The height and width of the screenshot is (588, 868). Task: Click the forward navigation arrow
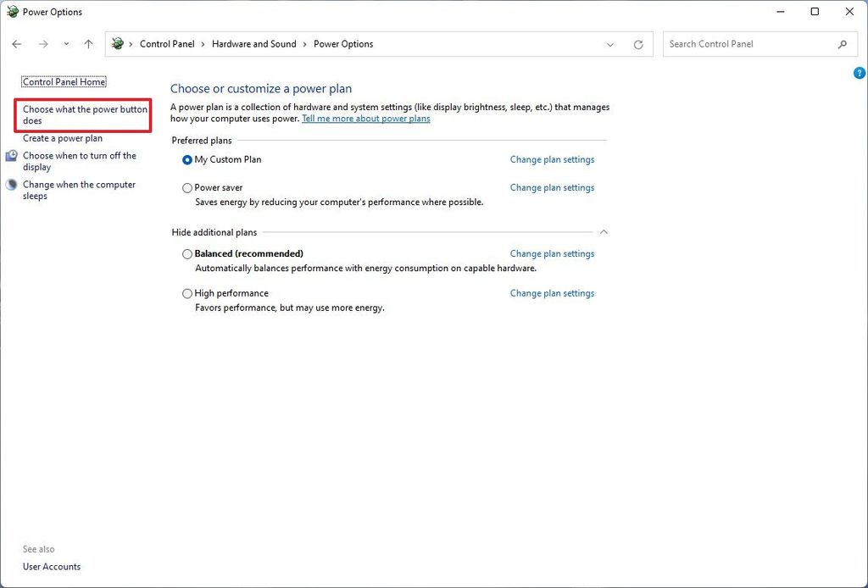[42, 44]
